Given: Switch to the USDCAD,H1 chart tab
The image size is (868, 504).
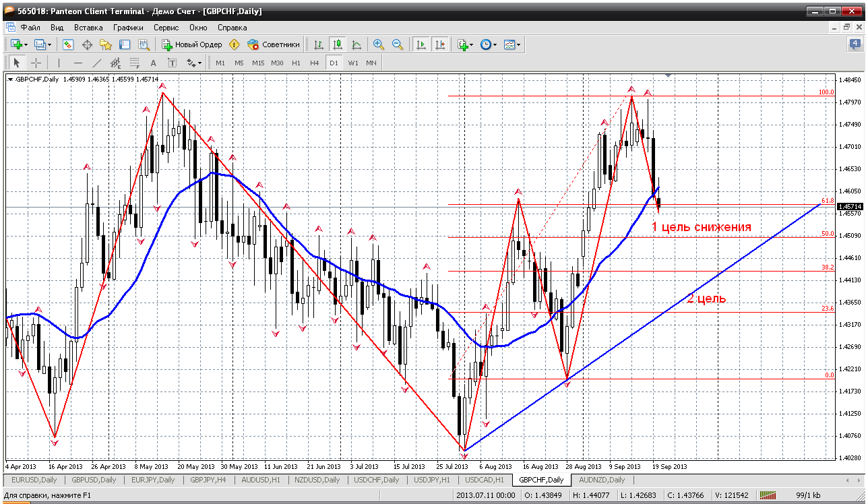Looking at the screenshot, I should coord(484,480).
